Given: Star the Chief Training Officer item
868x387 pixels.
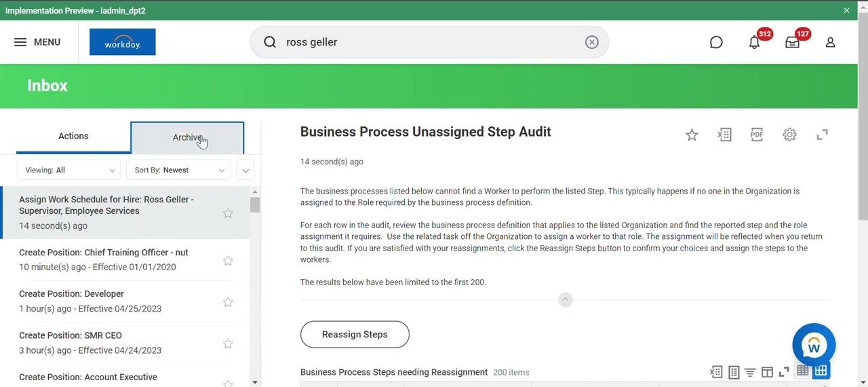Looking at the screenshot, I should (x=228, y=261).
